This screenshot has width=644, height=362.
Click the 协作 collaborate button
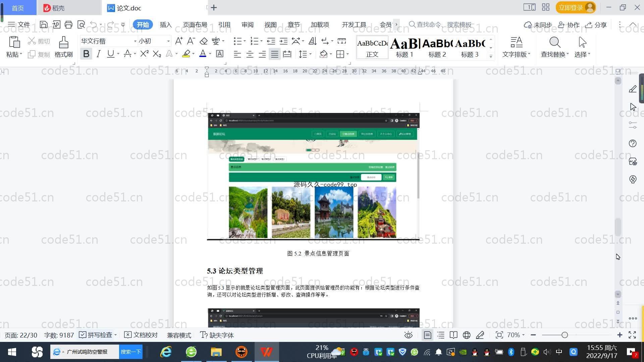(x=569, y=25)
